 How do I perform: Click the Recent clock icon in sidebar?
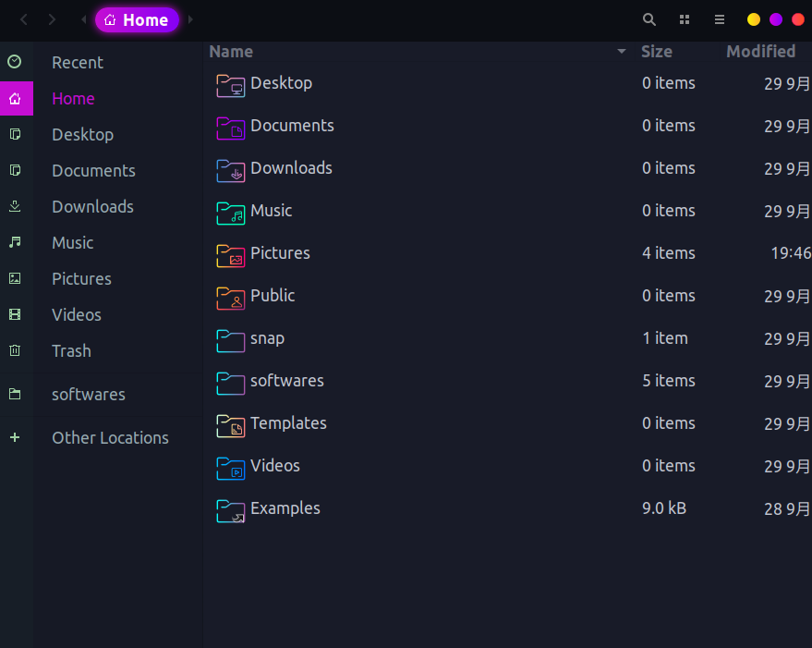coord(15,62)
